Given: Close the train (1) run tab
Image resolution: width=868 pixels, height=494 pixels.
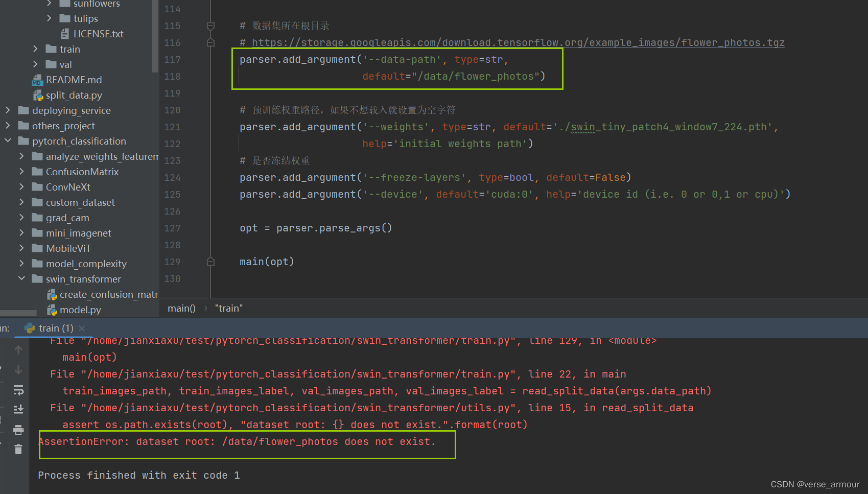Looking at the screenshot, I should [x=82, y=328].
